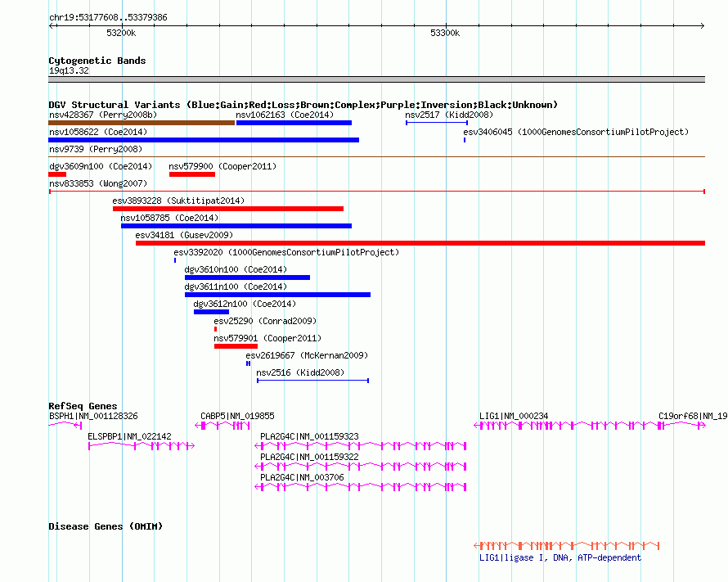Open esv3392020 1000GenomesConsortiumPilotProject label
Screen dimensions: 728x582
tap(286, 252)
